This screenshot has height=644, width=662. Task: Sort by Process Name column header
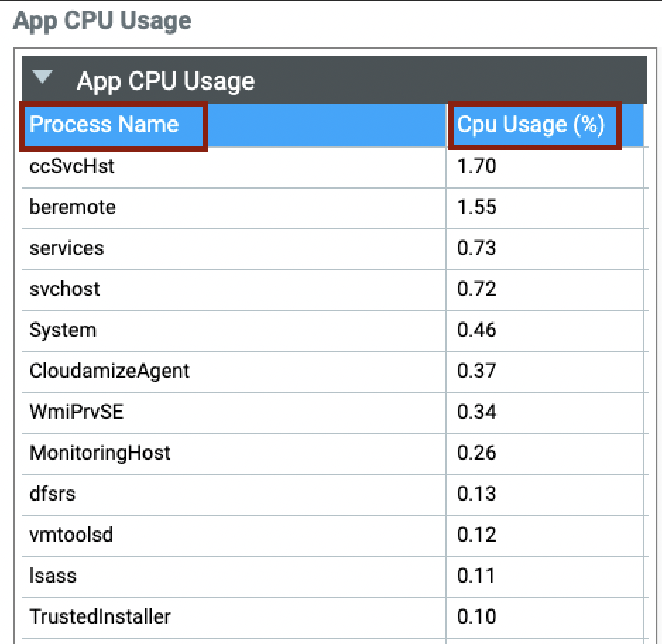point(104,125)
